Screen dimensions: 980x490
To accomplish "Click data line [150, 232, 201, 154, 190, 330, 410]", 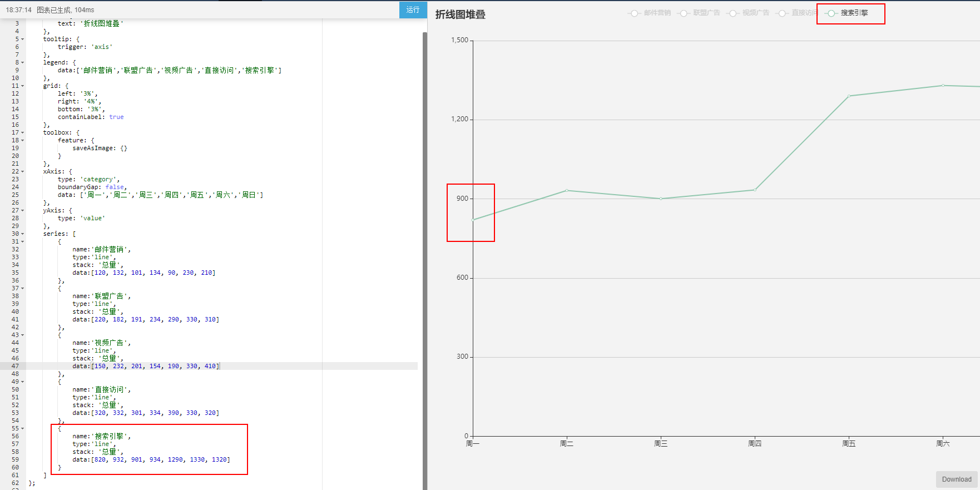I will pos(146,366).
